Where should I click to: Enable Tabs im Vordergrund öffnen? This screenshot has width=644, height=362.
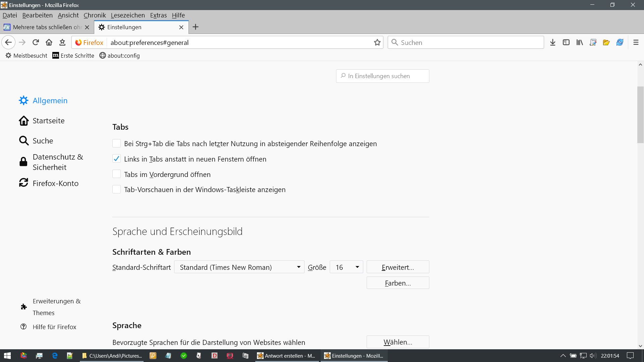coord(116,174)
